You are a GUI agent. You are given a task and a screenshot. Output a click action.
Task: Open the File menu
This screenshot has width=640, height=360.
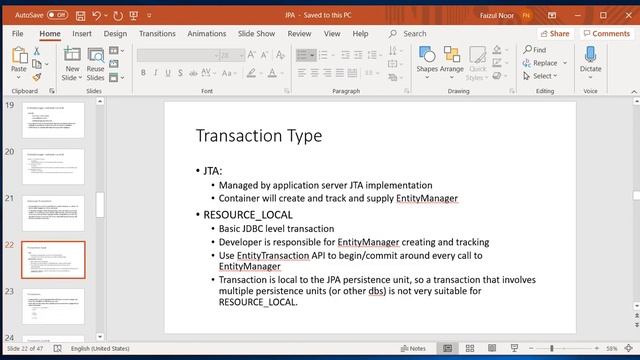[x=18, y=33]
